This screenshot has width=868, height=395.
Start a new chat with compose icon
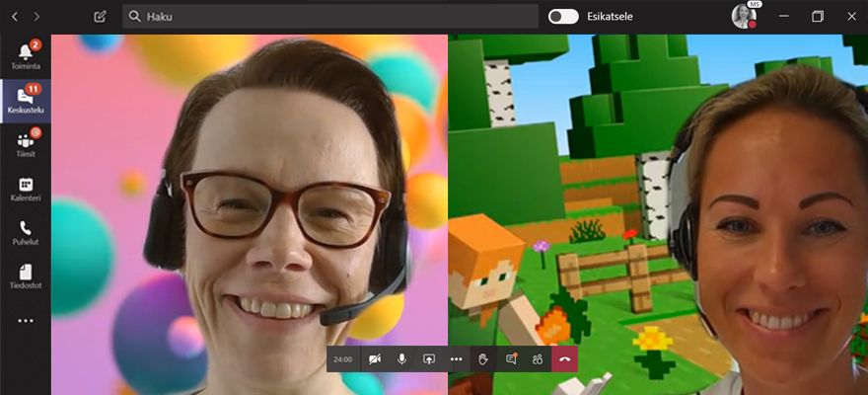pyautogui.click(x=101, y=17)
